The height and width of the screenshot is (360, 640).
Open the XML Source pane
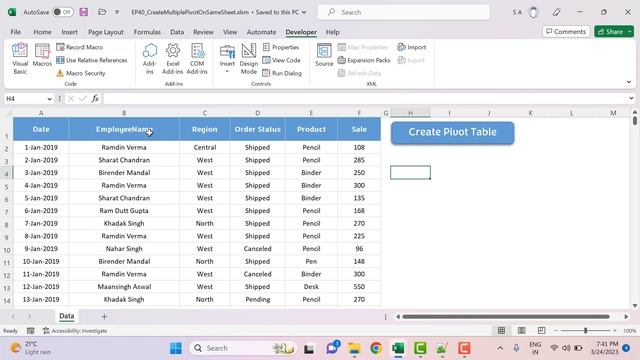click(324, 55)
